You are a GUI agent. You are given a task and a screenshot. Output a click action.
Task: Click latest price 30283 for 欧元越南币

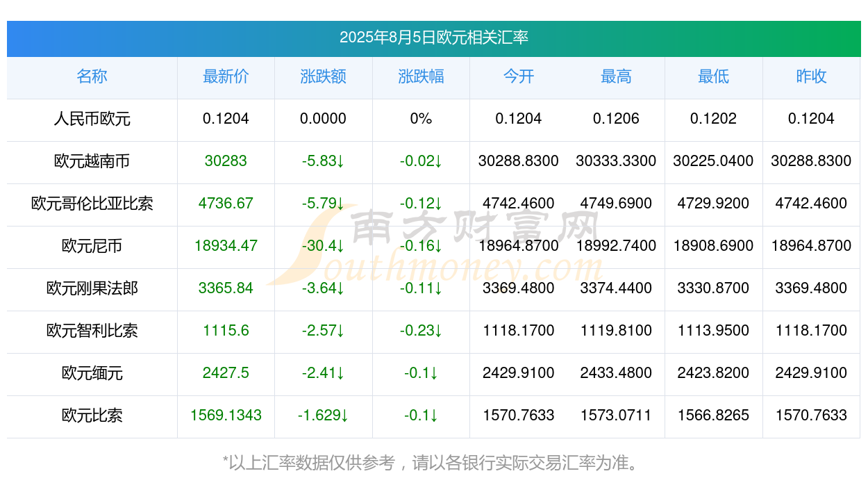[226, 161]
